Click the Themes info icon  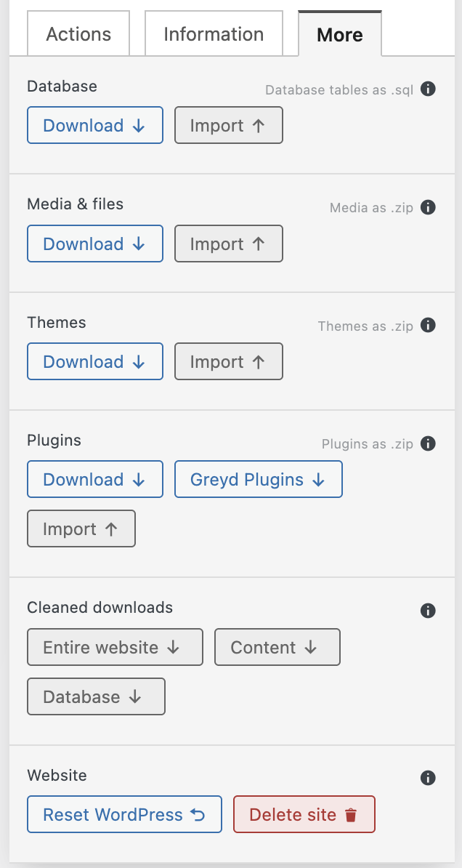point(428,326)
